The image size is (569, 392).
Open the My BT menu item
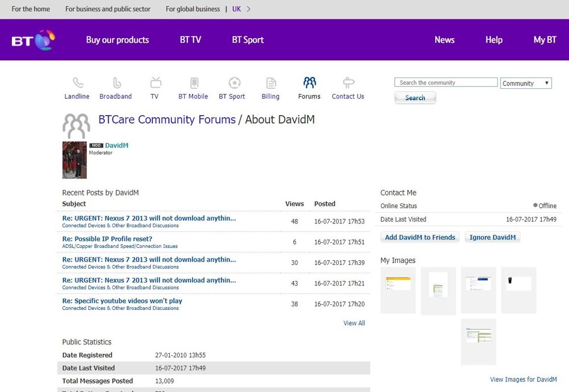tap(545, 40)
